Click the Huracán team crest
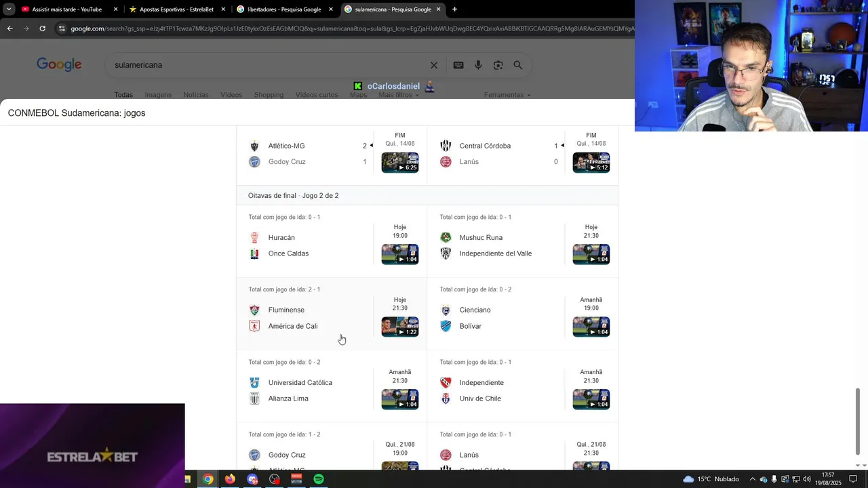Screen dimensions: 868x488 tap(254, 238)
